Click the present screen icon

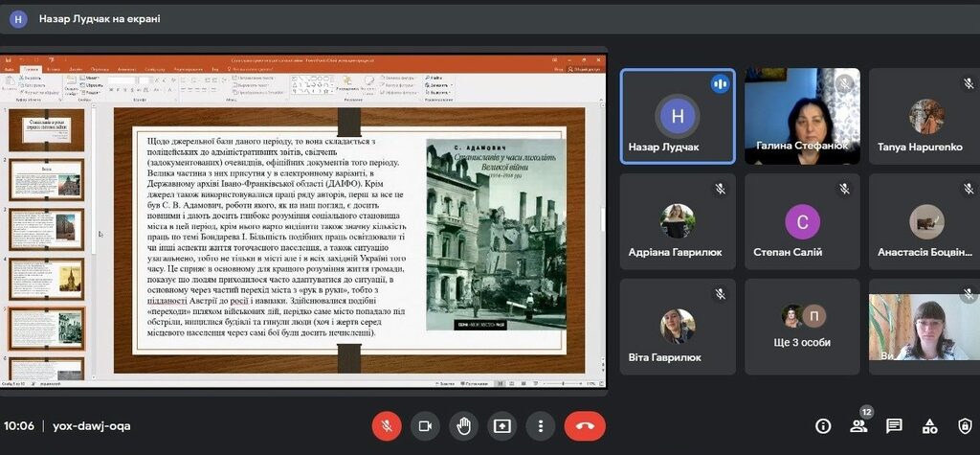(501, 426)
